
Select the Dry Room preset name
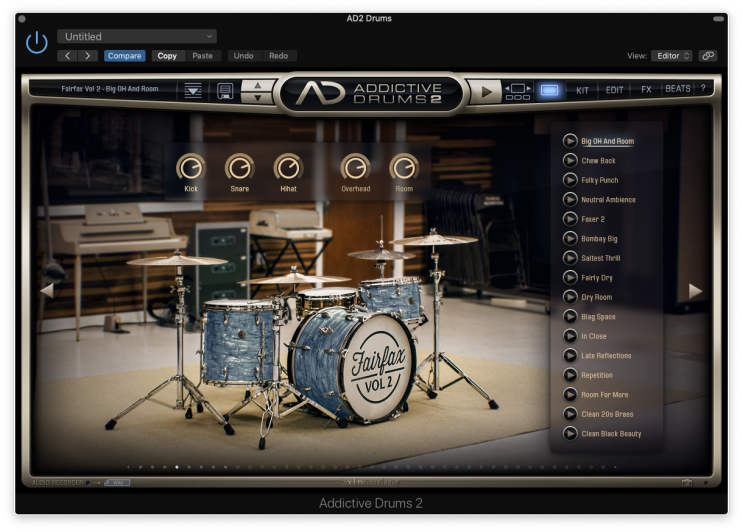597,297
